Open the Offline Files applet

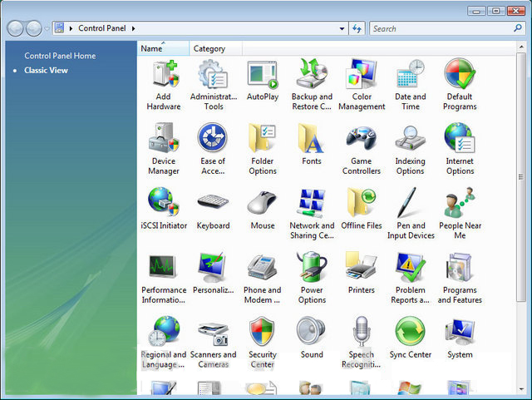coord(362,209)
